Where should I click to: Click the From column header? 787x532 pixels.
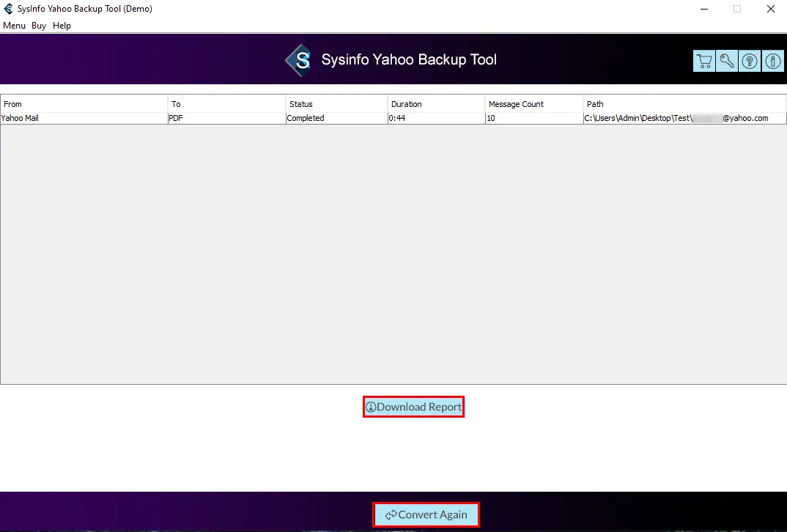pyautogui.click(x=84, y=104)
